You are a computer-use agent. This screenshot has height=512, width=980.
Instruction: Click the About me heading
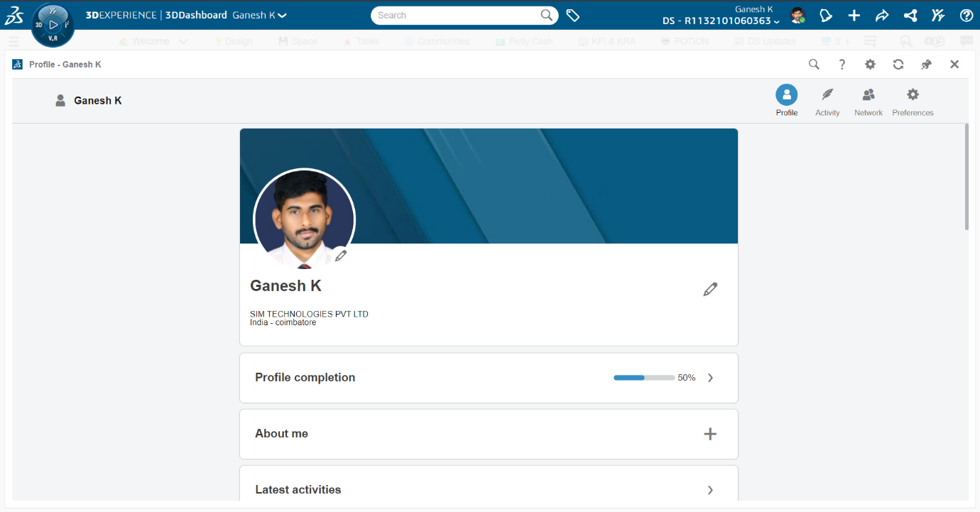pyautogui.click(x=281, y=434)
